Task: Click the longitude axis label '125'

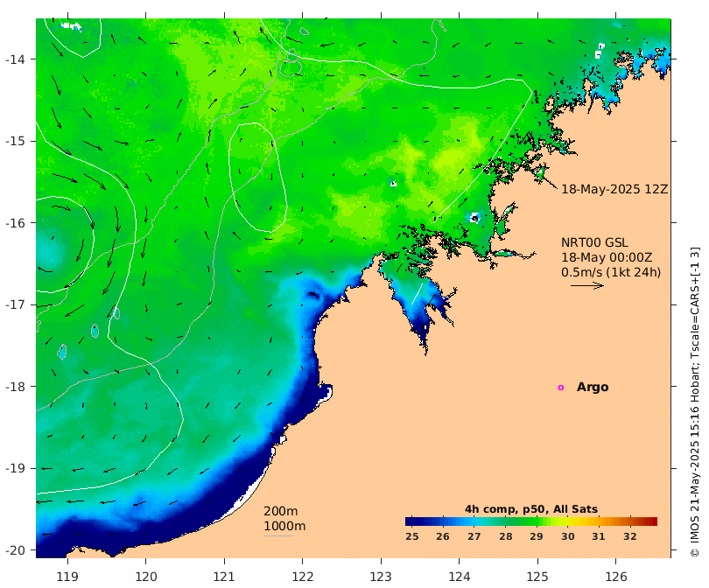Action: tap(537, 577)
